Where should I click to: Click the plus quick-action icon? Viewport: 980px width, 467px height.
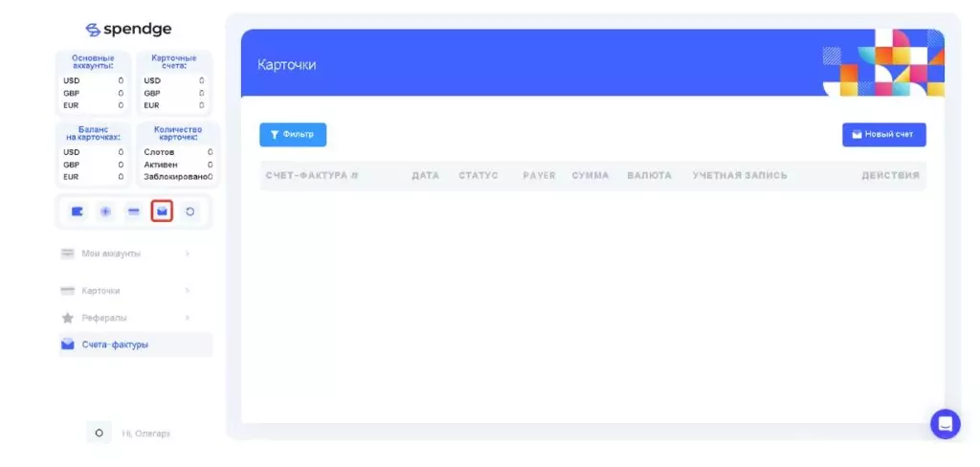(105, 211)
